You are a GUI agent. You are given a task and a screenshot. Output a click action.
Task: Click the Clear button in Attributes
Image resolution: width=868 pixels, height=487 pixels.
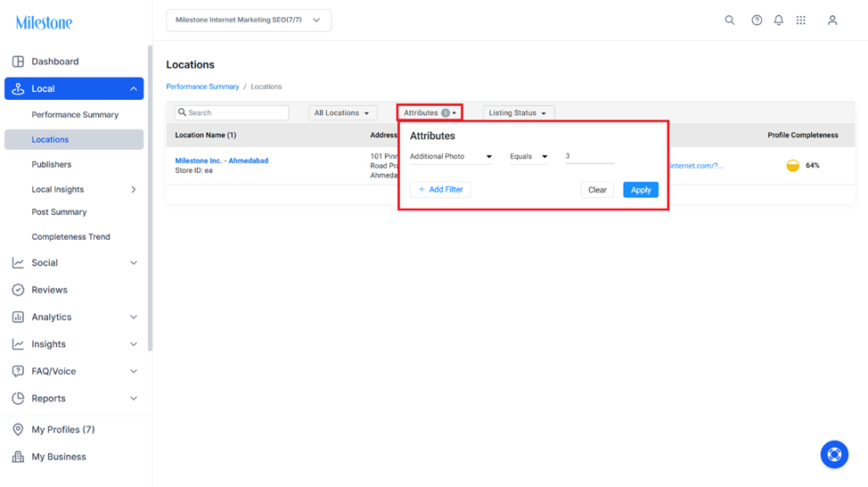pos(597,190)
